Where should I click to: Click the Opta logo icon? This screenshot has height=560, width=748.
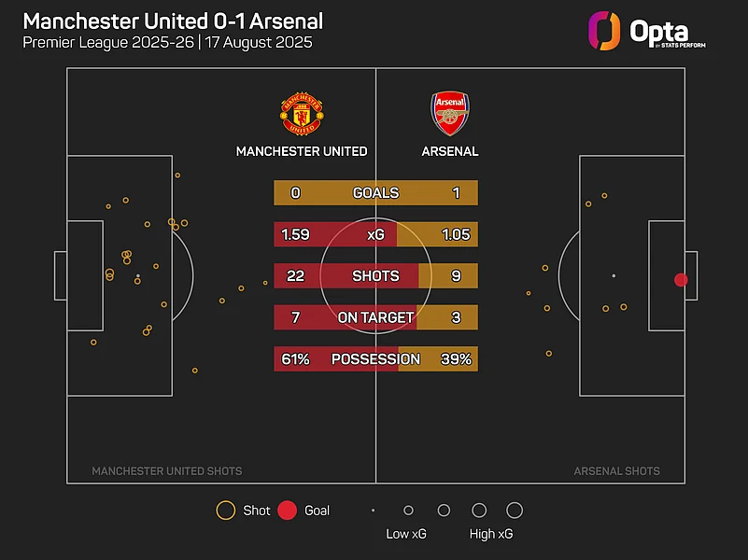pos(604,31)
